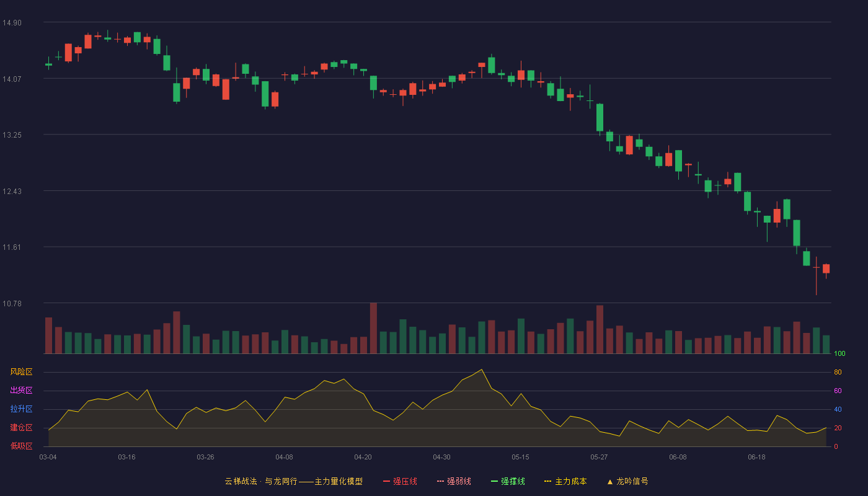The image size is (868, 496).
Task: Click the tallest volume bar near 04-20
Action: pos(373,328)
